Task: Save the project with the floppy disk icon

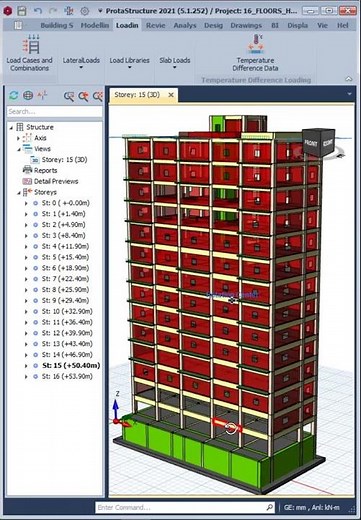Action: click(22, 11)
